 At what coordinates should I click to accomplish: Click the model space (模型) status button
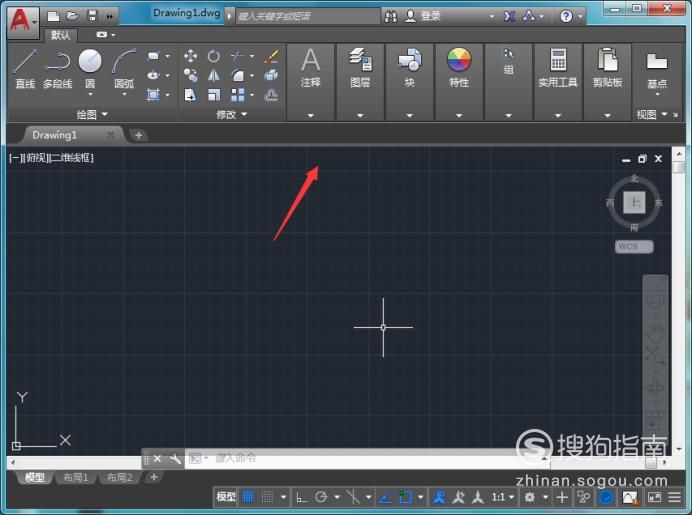point(226,497)
